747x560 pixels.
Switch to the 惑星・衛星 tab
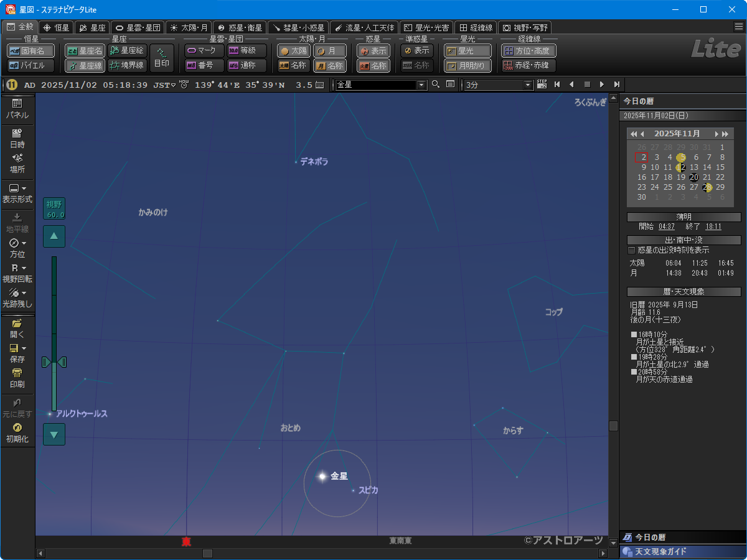[x=240, y=27]
